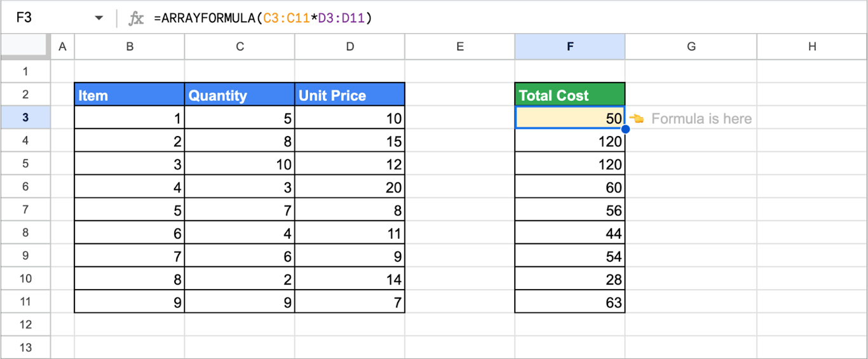Select Unit Price cell showing 20

tap(349, 187)
